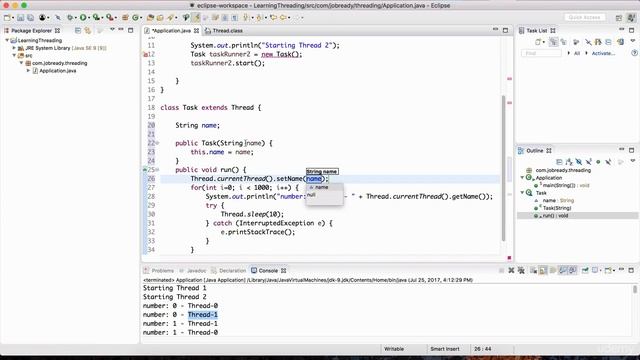
Task: Close the Application.java editor tab
Action: (x=197, y=31)
